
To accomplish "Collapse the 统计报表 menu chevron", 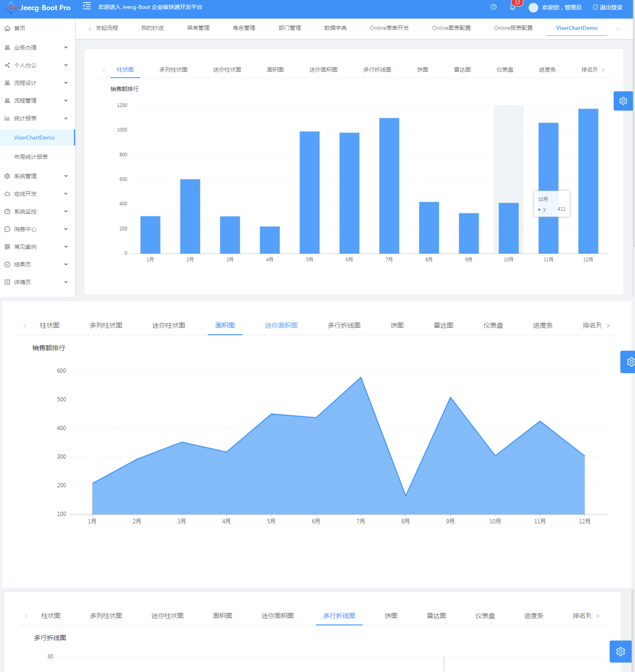I will [x=66, y=118].
